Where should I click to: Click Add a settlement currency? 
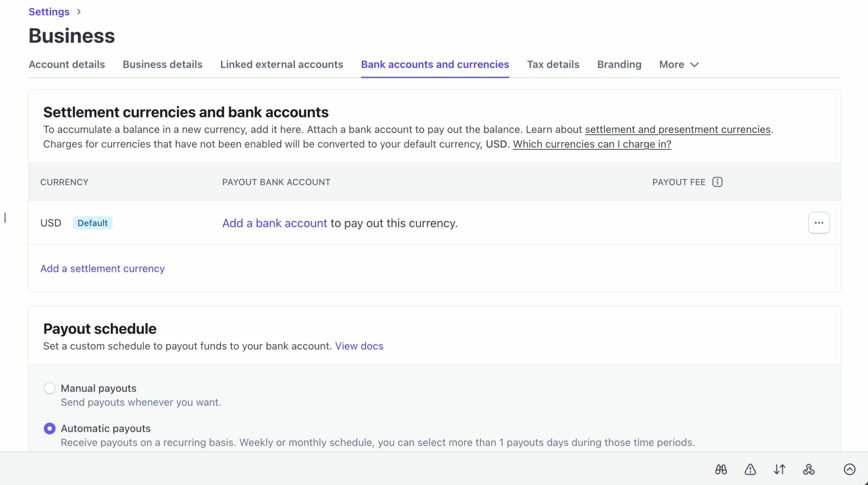pos(103,268)
